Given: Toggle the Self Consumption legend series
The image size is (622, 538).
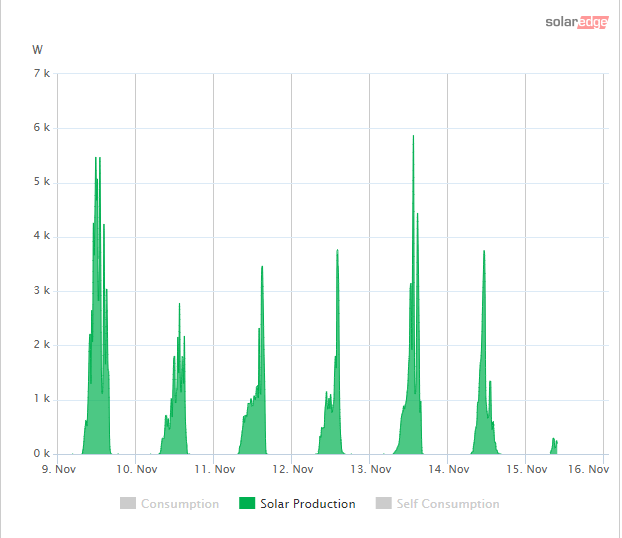Looking at the screenshot, I should [x=438, y=503].
